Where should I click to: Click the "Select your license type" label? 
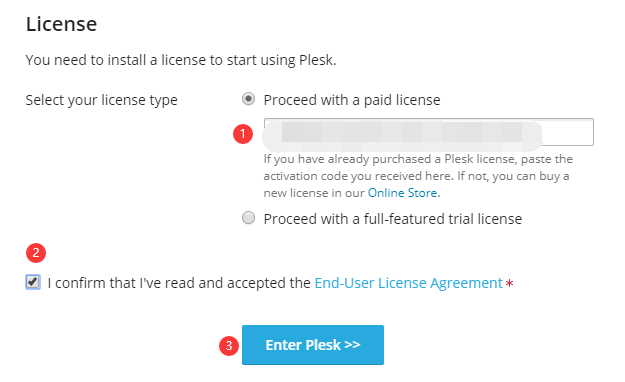(101, 100)
